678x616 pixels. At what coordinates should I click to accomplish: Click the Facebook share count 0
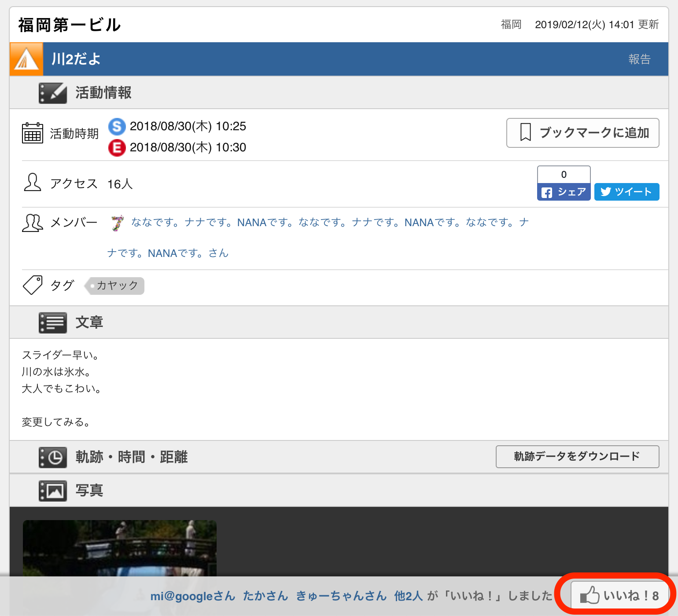[x=564, y=175]
